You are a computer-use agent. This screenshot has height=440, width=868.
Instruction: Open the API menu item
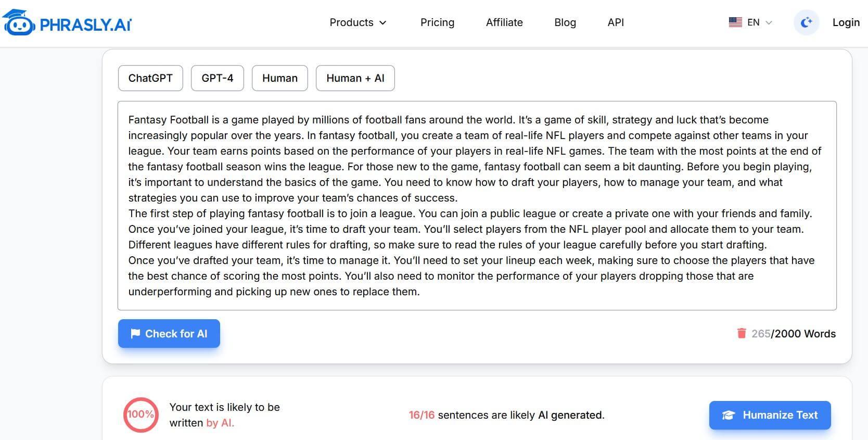tap(615, 22)
